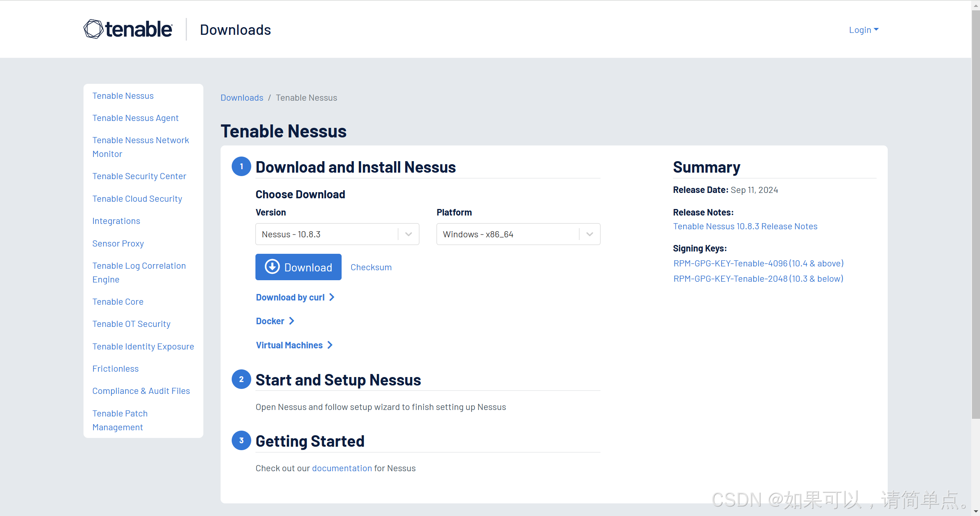Expand the Virtual Machines section
Screen dimensions: 980x516
tap(294, 345)
